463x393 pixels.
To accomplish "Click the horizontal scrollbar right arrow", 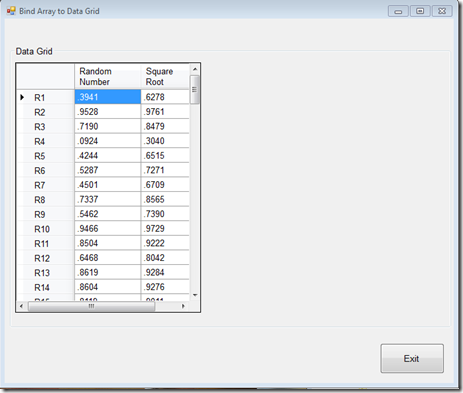I will pos(183,306).
